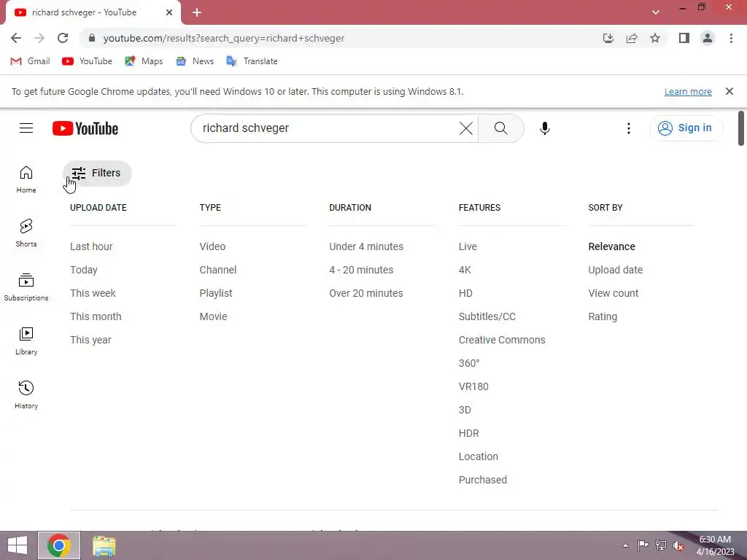Enable the 360° filter
The height and width of the screenshot is (560, 747).
pyautogui.click(x=469, y=363)
